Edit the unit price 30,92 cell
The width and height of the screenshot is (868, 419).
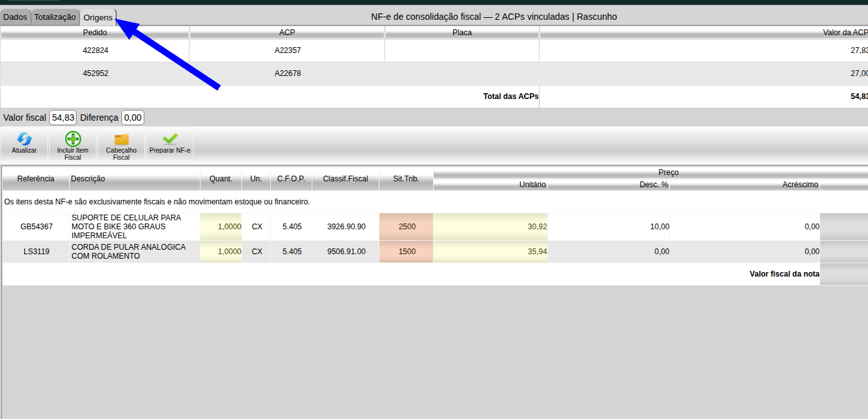[491, 227]
